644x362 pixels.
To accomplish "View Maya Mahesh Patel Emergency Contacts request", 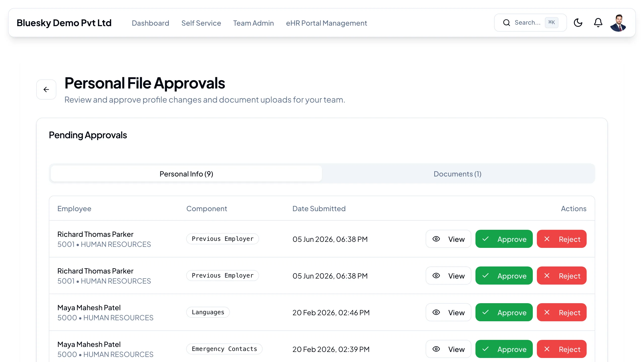I will pos(448,349).
